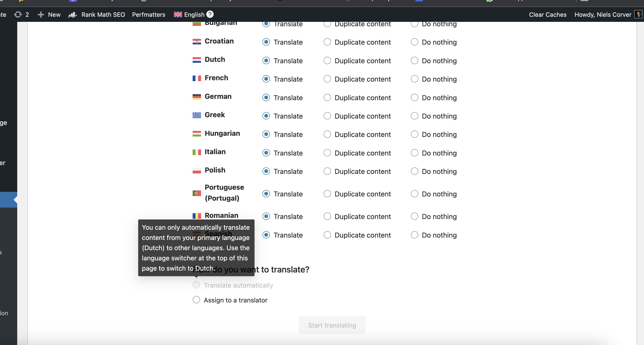This screenshot has height=345, width=644.
Task: Click the Italian flag icon
Action: tap(197, 152)
